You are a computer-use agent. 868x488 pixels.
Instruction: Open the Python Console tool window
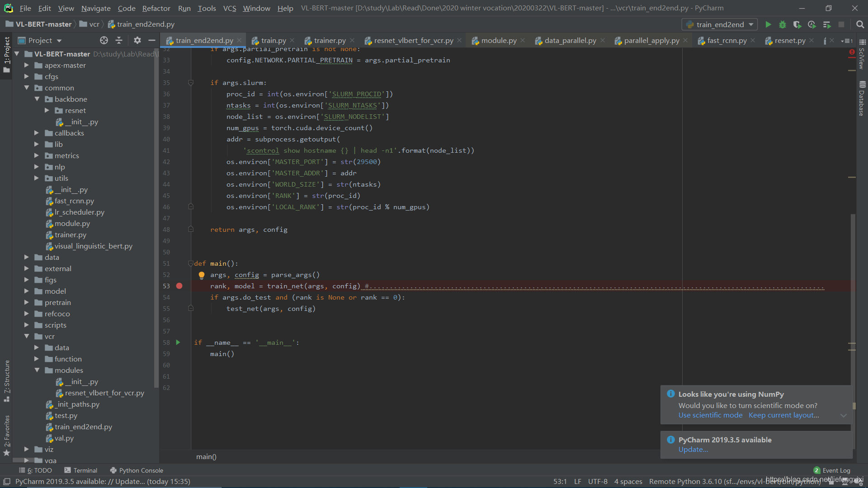[x=137, y=470]
